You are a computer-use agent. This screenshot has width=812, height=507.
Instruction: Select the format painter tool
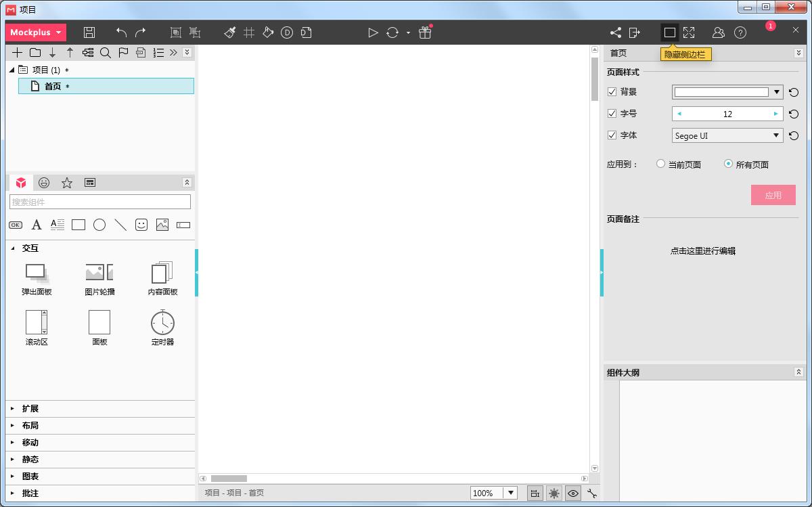pyautogui.click(x=230, y=32)
